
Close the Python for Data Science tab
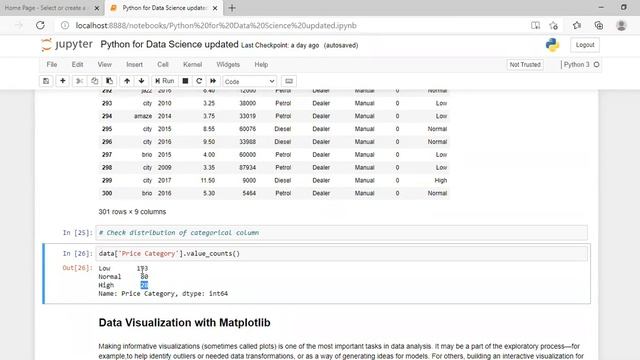point(215,8)
